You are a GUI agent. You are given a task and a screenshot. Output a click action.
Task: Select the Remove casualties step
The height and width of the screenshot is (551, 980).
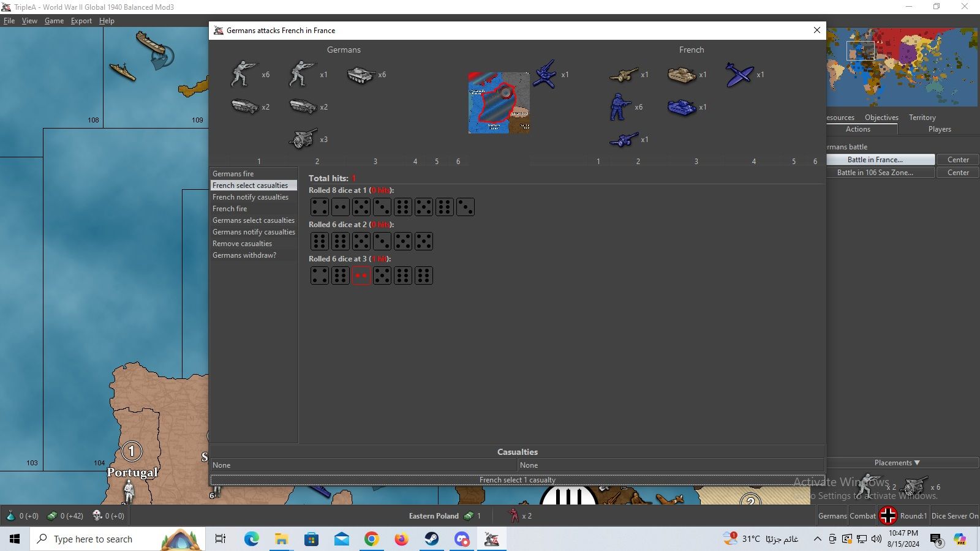(x=254, y=244)
